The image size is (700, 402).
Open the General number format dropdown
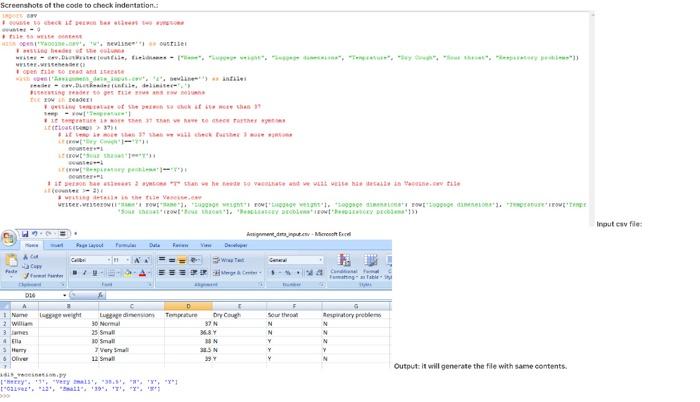(x=320, y=260)
